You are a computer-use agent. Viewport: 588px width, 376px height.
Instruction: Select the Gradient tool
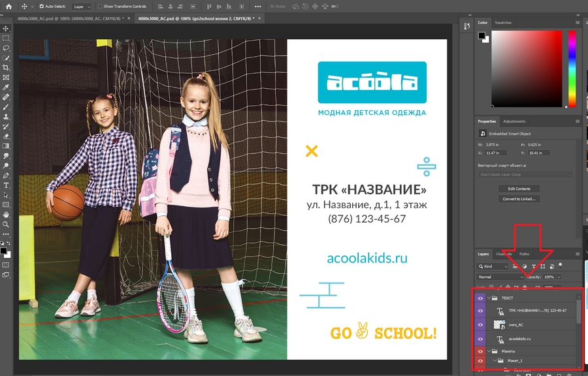6,146
